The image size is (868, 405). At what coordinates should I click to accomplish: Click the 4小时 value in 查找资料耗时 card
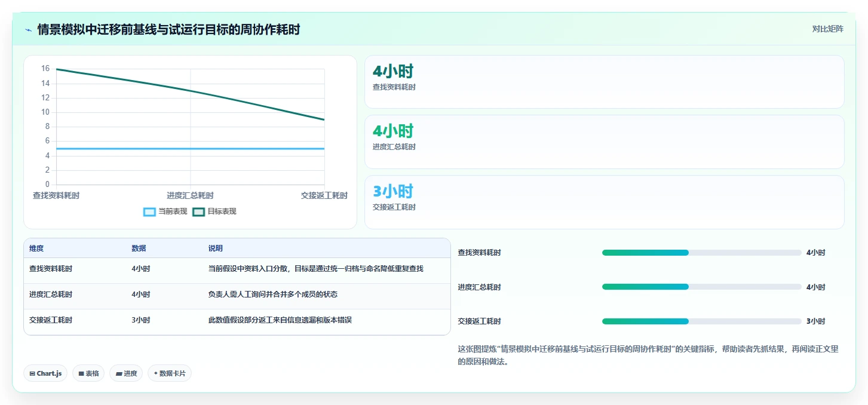392,72
